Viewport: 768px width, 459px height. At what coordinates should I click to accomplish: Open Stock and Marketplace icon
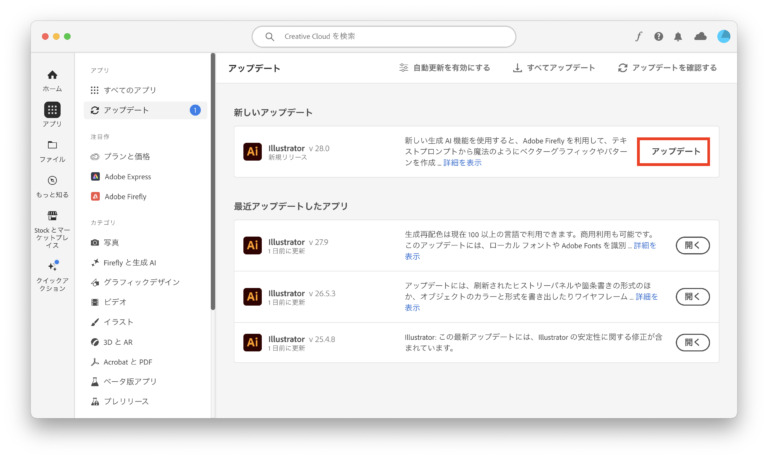52,216
